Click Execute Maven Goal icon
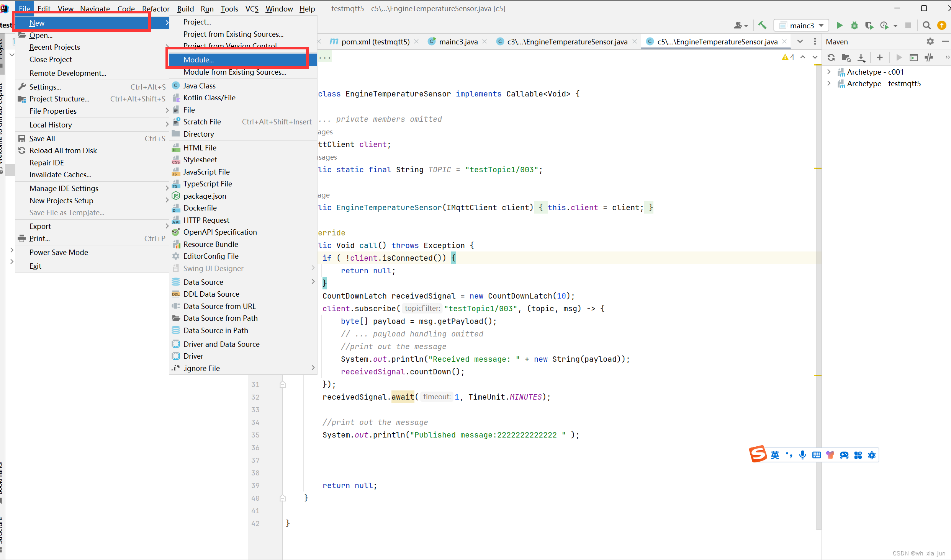Image resolution: width=951 pixels, height=560 pixels. pos(914,57)
